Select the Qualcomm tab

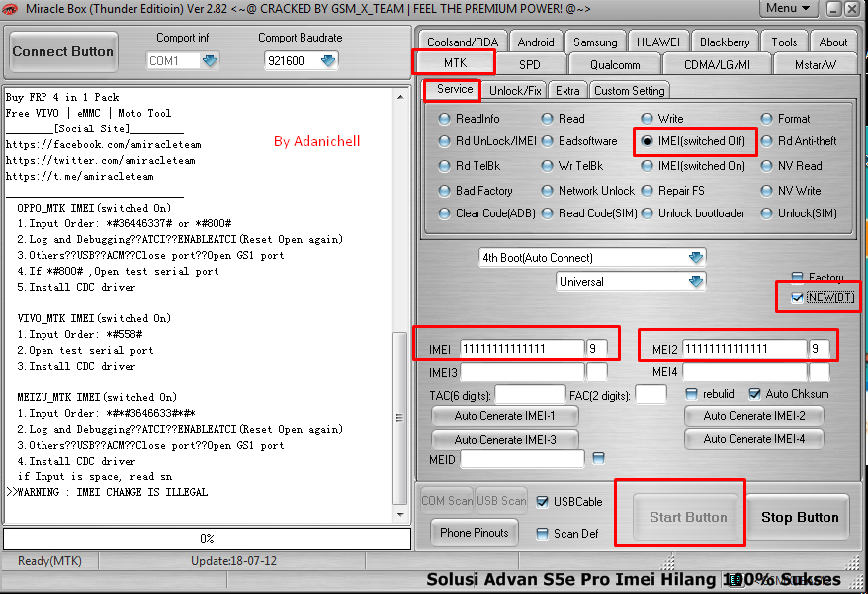[x=615, y=65]
